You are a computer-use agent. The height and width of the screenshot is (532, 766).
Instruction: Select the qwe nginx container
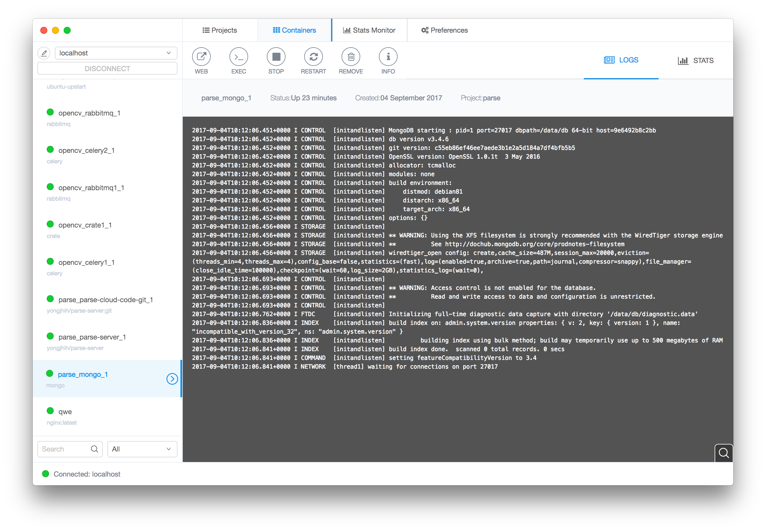point(65,412)
